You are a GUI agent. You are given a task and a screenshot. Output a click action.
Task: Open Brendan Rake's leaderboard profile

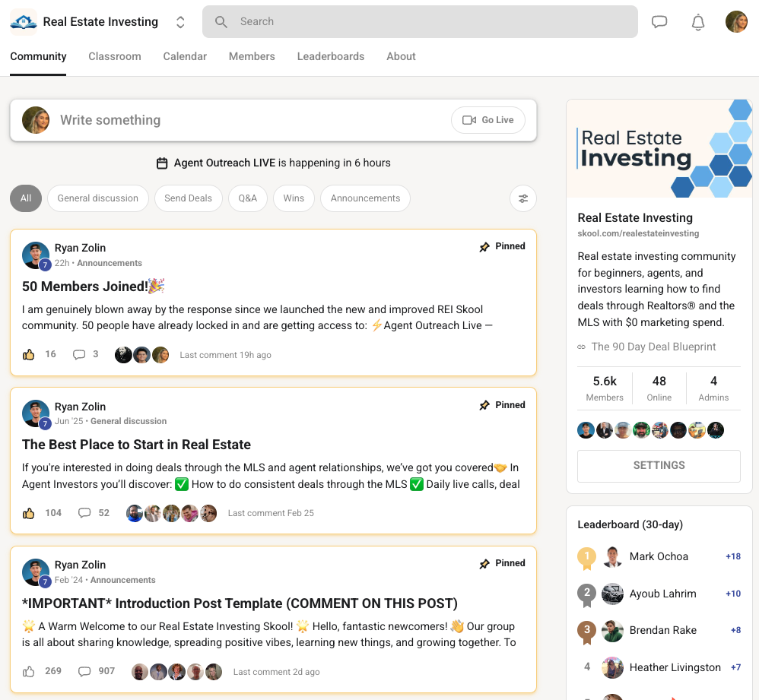662,630
